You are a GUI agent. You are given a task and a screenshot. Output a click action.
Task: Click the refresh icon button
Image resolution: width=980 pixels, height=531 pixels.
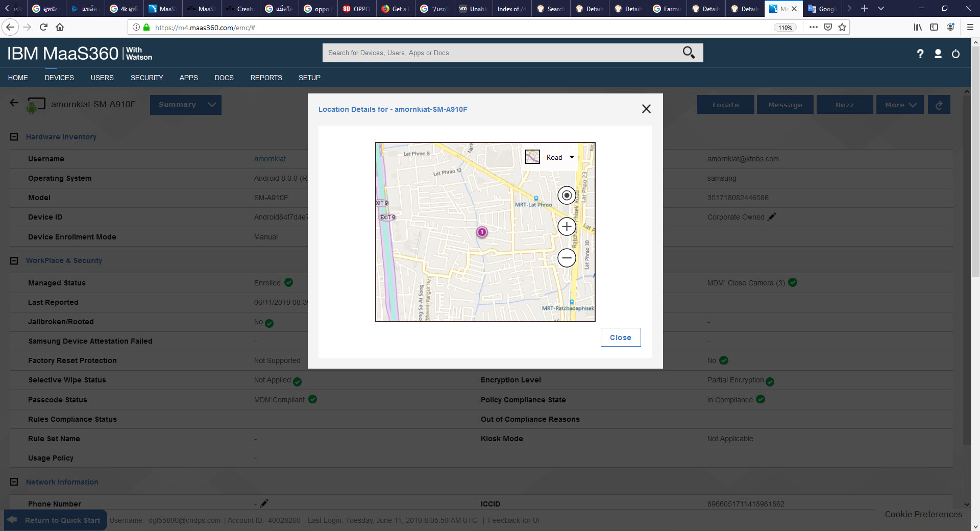point(939,105)
